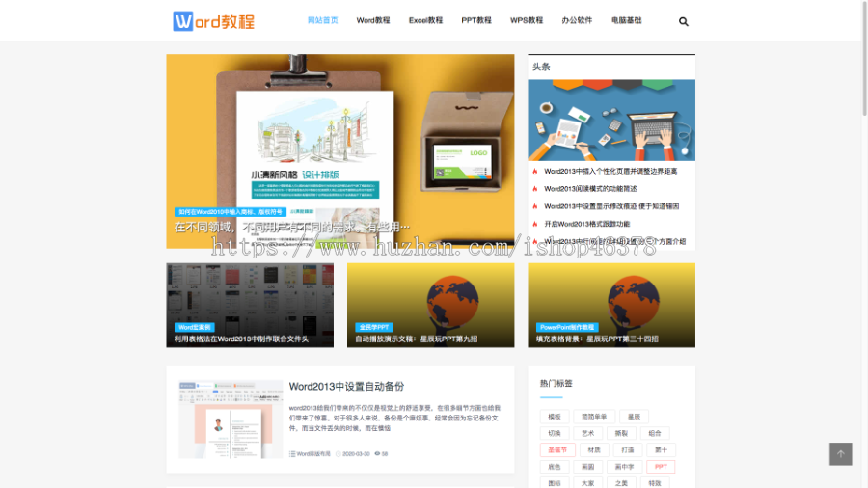
Task: Select the 切换 tag
Action: tap(555, 433)
